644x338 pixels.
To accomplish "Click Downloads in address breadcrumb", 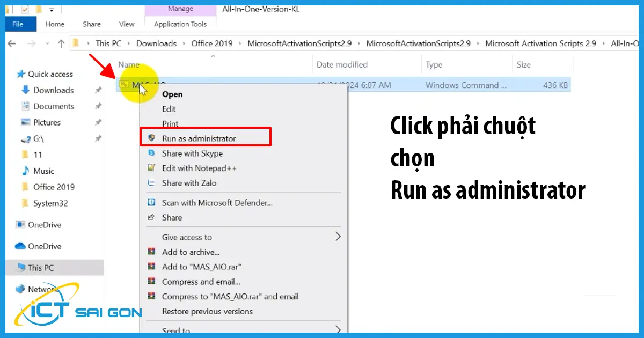I will point(156,43).
